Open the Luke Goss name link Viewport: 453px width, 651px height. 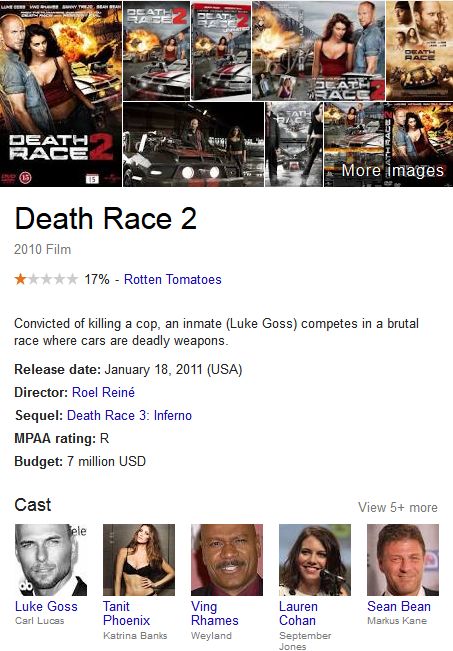tap(46, 607)
